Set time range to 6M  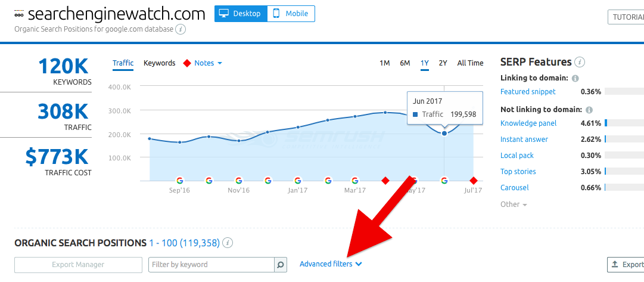click(405, 63)
